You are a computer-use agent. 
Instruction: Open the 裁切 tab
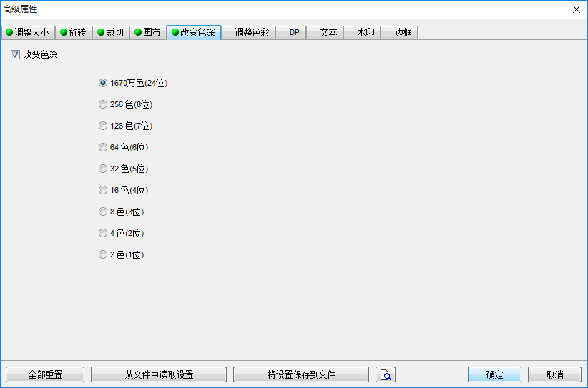coord(111,33)
